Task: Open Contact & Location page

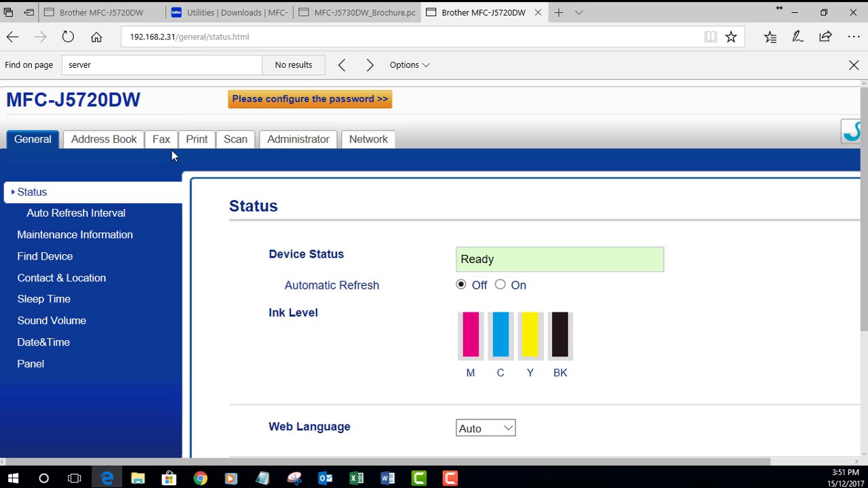Action: [61, 278]
